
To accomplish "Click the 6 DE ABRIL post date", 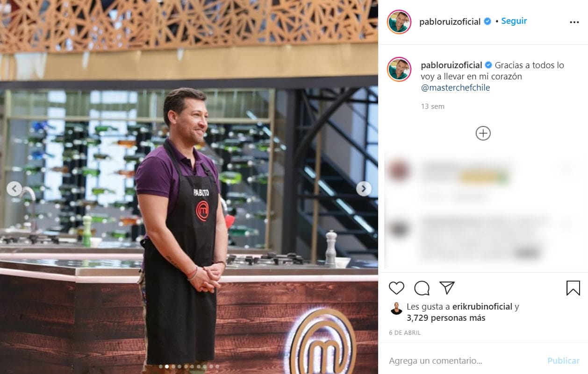I will (x=405, y=333).
